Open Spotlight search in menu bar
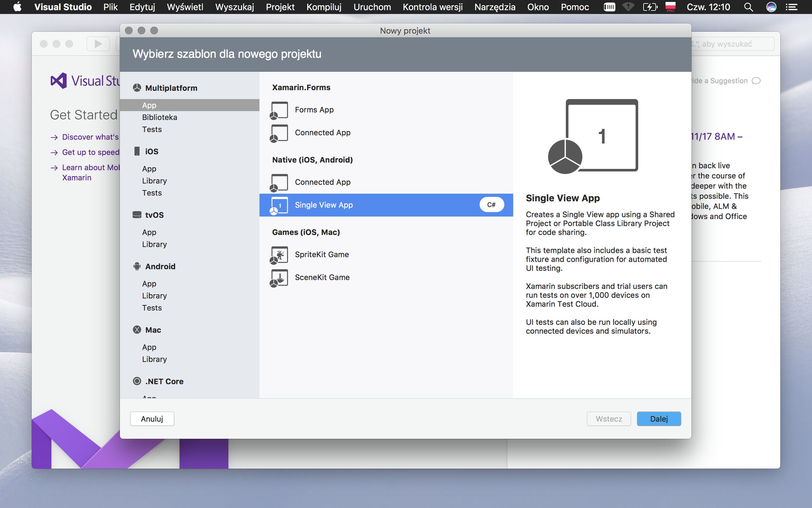Screen dimensions: 812x508 [748, 7]
